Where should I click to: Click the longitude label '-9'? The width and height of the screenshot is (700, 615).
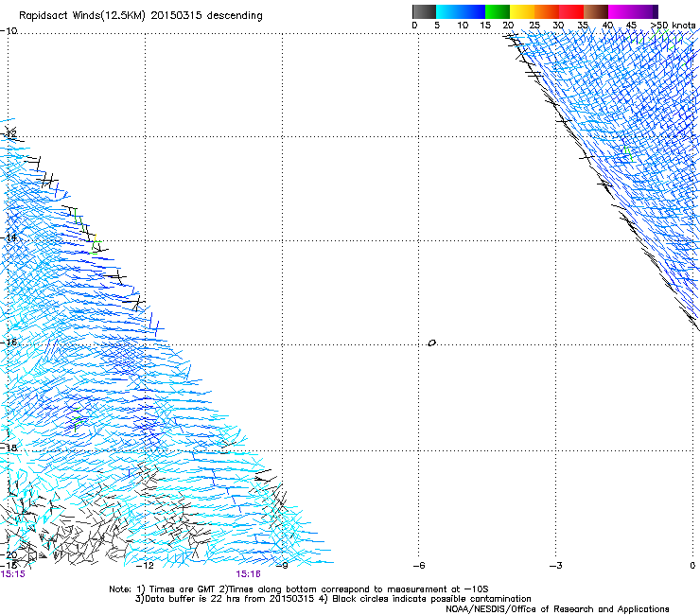pos(282,566)
